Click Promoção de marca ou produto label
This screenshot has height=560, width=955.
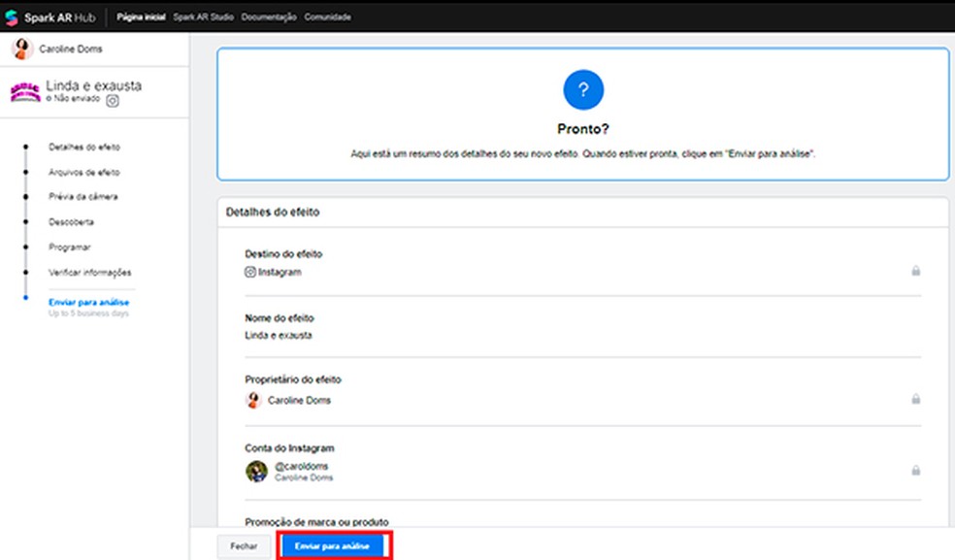pyautogui.click(x=316, y=522)
